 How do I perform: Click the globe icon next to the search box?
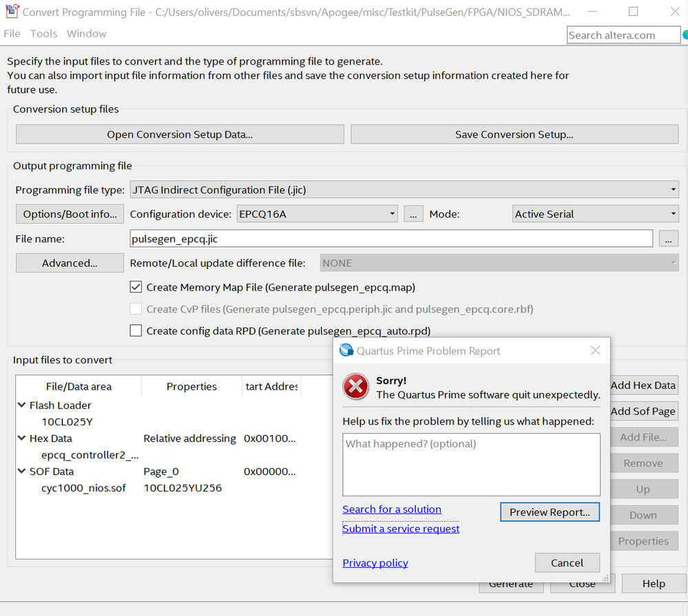click(x=685, y=34)
